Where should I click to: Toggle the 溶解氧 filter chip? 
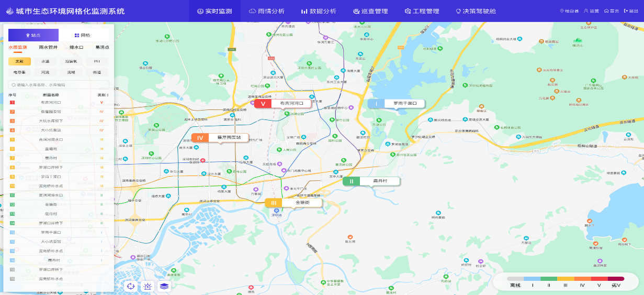coord(71,61)
